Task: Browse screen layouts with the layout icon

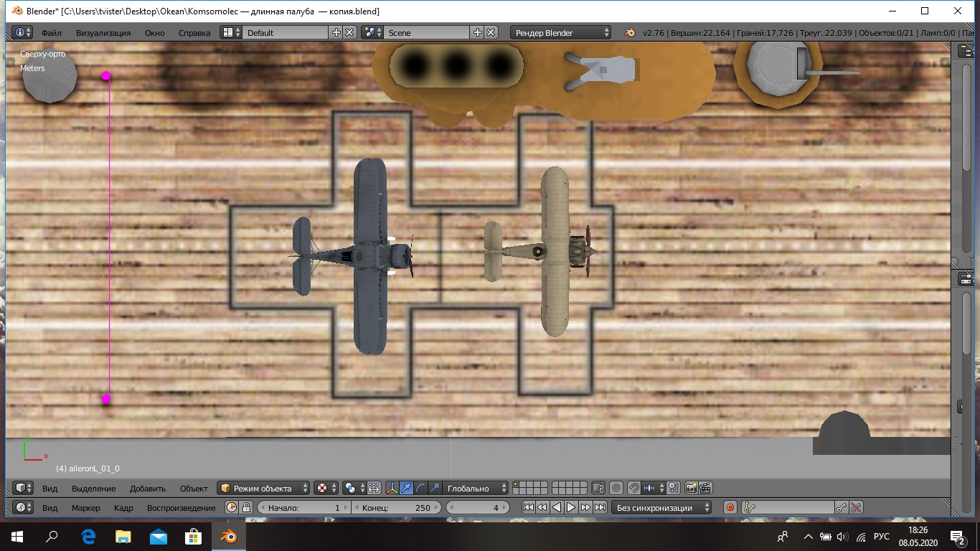Action: tap(230, 32)
